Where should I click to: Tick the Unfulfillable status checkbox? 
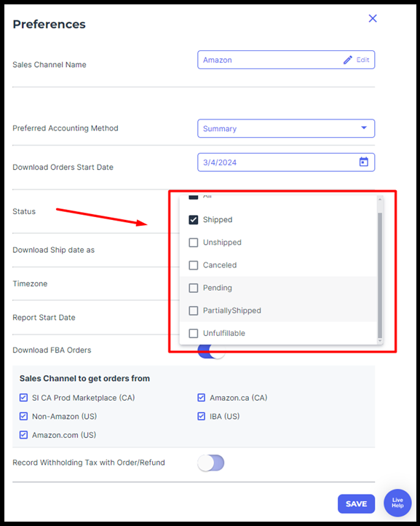point(194,334)
